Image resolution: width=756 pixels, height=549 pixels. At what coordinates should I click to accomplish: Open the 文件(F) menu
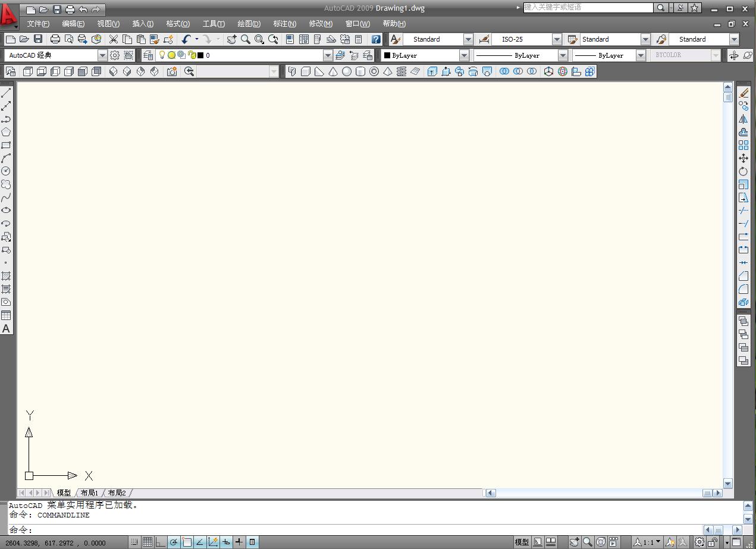pos(38,24)
